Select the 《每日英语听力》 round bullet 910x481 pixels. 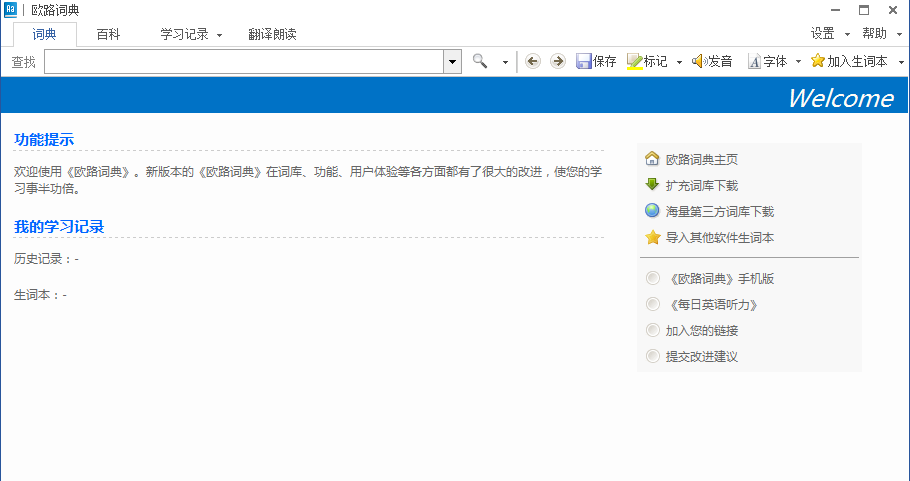(x=653, y=304)
